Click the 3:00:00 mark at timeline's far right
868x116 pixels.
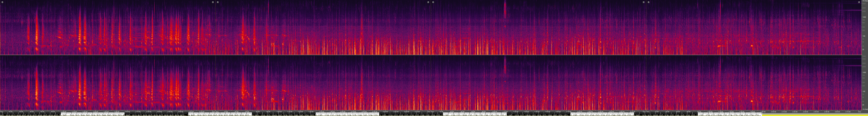[837, 112]
